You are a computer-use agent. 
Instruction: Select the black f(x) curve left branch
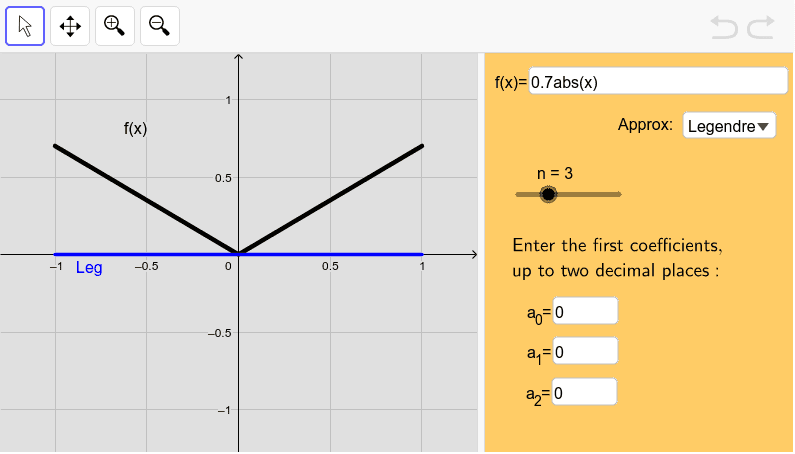[146, 199]
